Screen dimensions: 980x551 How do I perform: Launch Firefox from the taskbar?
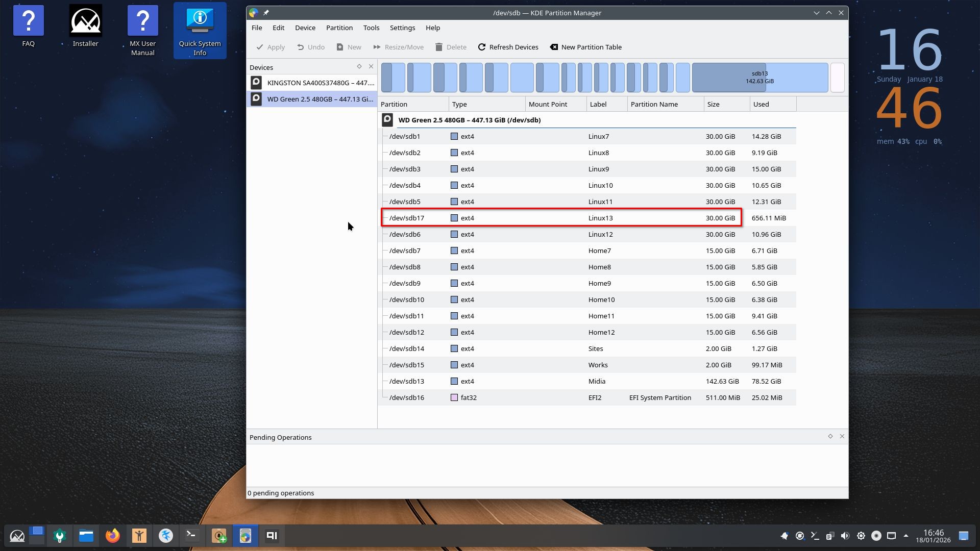pos(112,536)
